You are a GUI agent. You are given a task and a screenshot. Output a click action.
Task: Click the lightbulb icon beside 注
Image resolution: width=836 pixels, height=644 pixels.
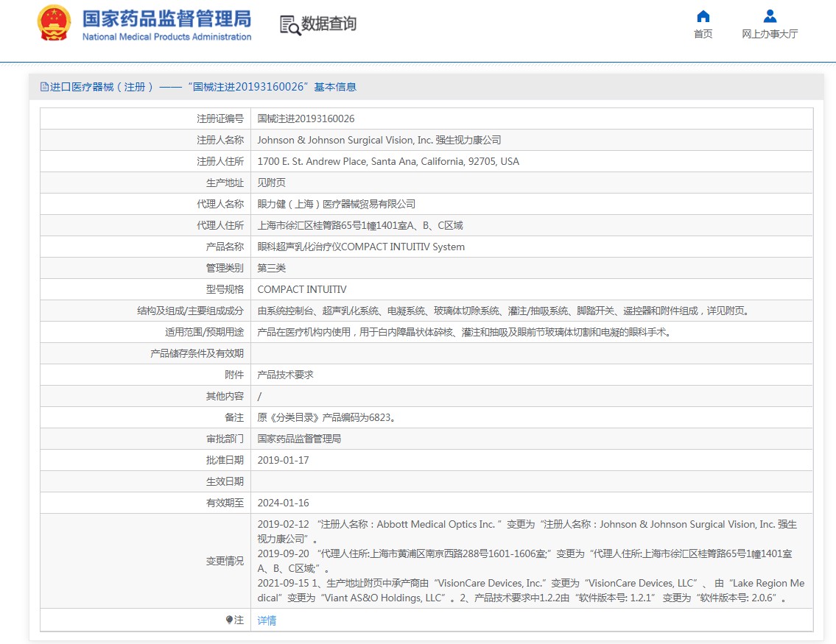click(x=229, y=620)
